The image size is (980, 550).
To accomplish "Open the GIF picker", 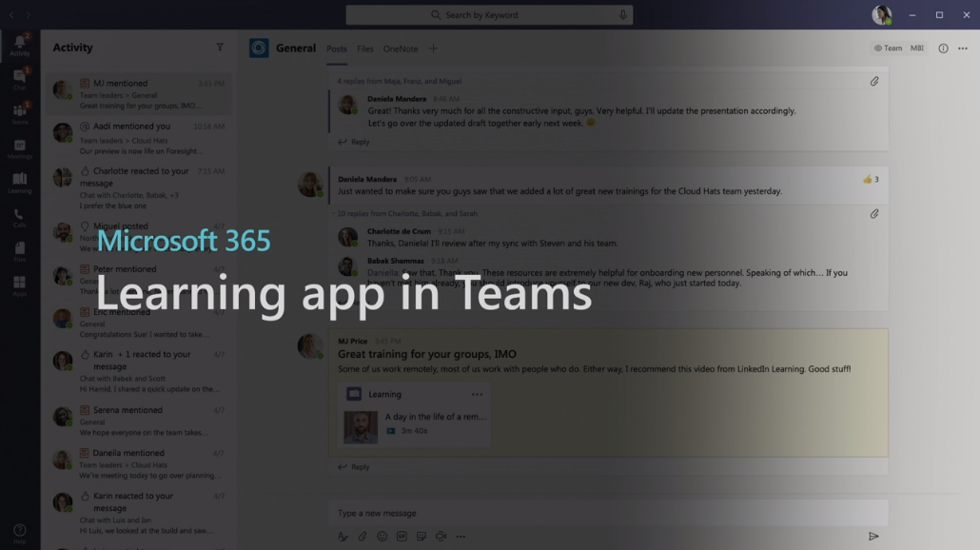I will [402, 537].
